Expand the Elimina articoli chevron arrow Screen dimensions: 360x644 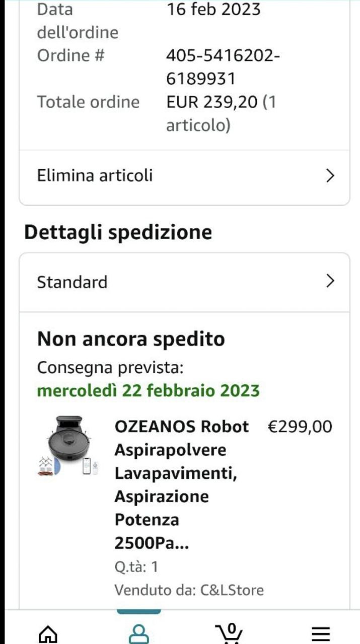(330, 176)
